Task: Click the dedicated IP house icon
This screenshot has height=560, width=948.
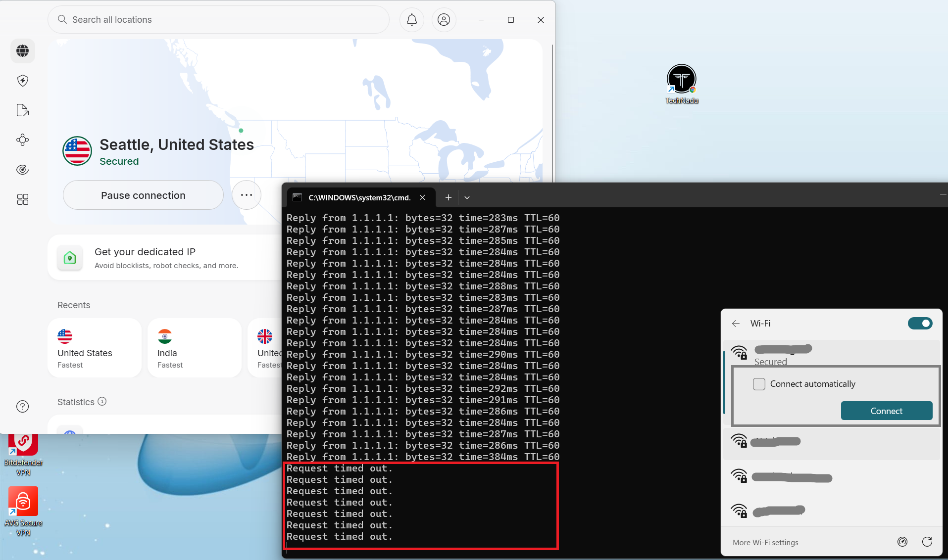Action: [x=70, y=258]
